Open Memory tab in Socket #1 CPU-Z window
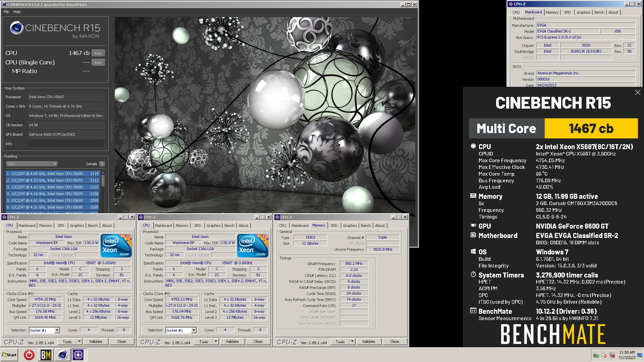This screenshot has width=644, height=362. click(46, 226)
